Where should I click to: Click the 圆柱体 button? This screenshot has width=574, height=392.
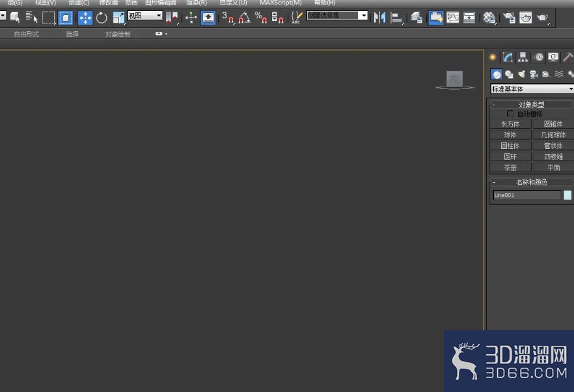tap(510, 146)
